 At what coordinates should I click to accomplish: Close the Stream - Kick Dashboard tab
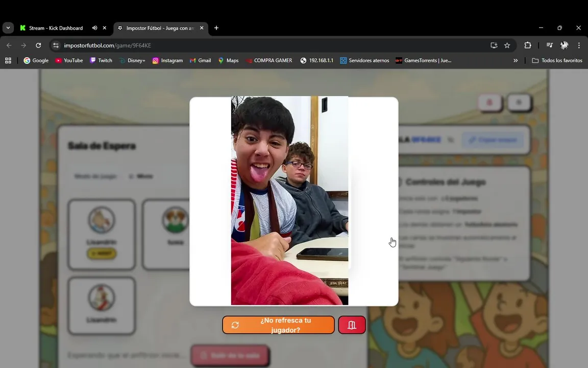pyautogui.click(x=105, y=28)
